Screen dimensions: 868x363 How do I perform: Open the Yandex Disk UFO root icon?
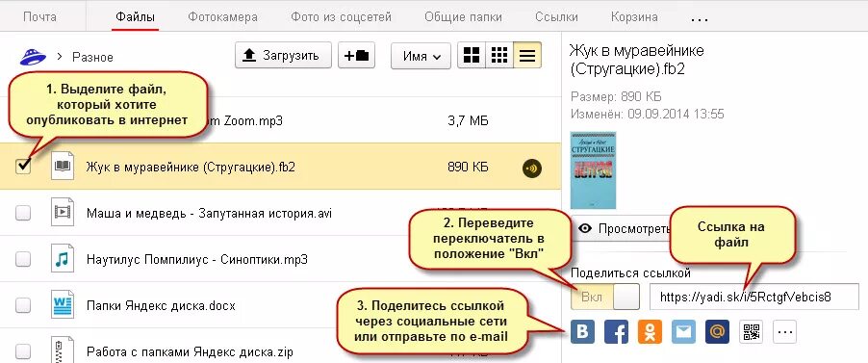[x=33, y=57]
